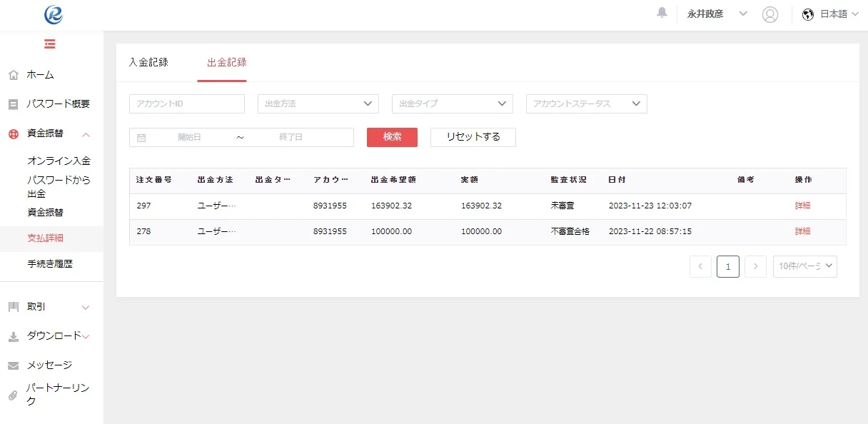Open 詳細 link for order 297

(x=802, y=206)
